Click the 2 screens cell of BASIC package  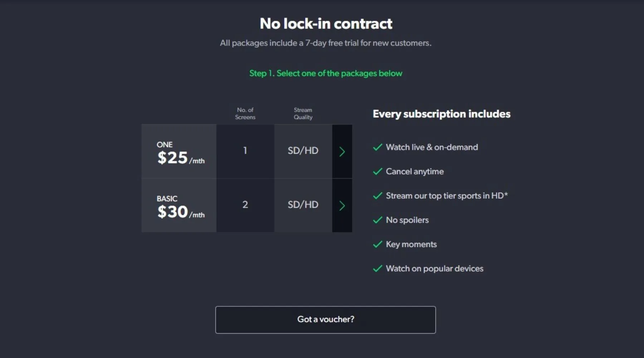(x=245, y=205)
